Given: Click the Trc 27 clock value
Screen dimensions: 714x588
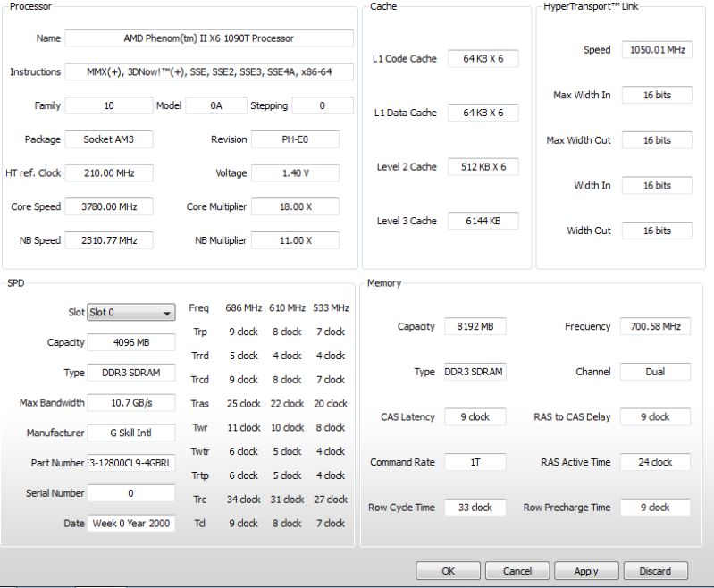Looking at the screenshot, I should (331, 500).
